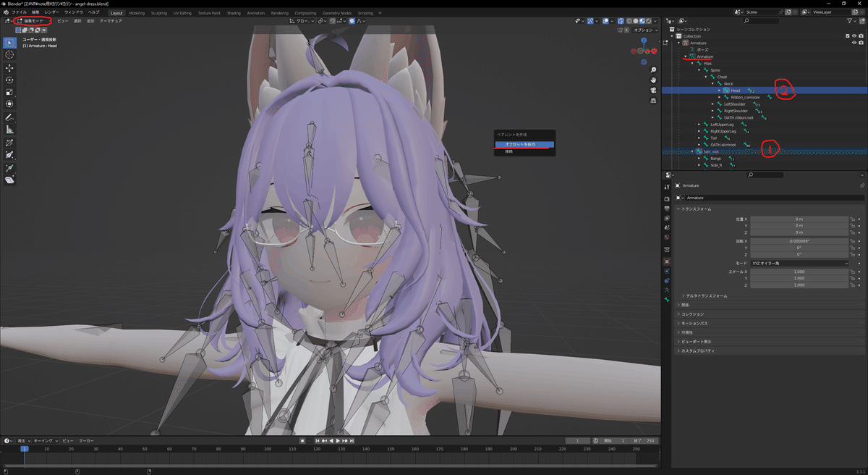Open the Output properties tab icon
868x475 pixels.
coord(667,209)
